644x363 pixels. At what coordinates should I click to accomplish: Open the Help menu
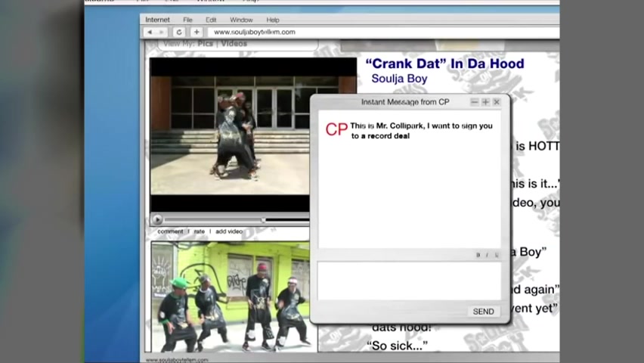click(273, 20)
